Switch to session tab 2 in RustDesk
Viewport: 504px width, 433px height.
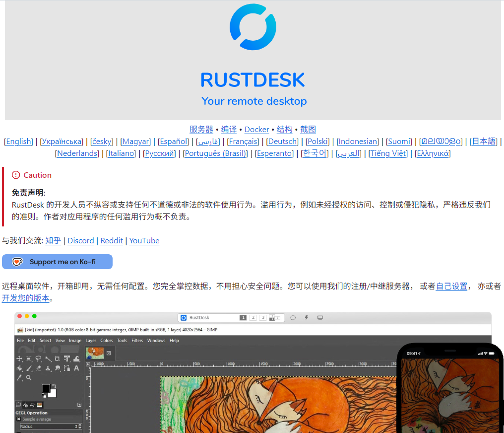tap(253, 318)
